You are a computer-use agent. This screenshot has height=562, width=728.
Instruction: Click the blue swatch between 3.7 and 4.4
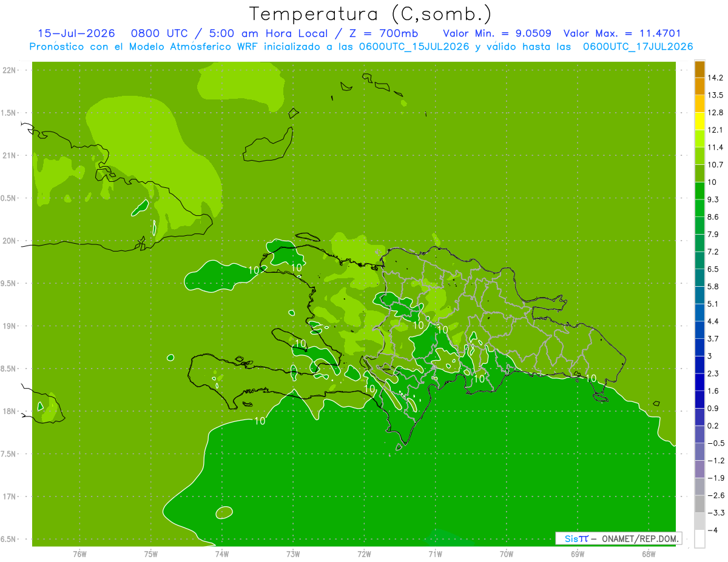point(699,330)
